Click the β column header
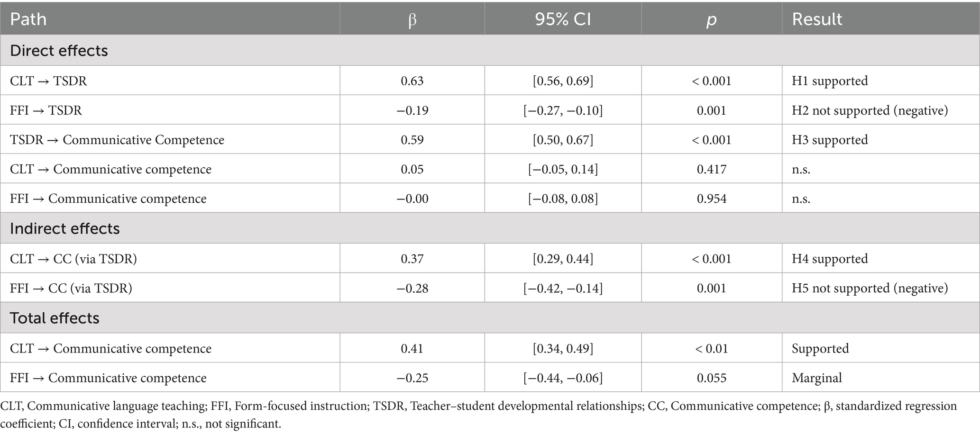The image size is (980, 434). pyautogui.click(x=412, y=19)
